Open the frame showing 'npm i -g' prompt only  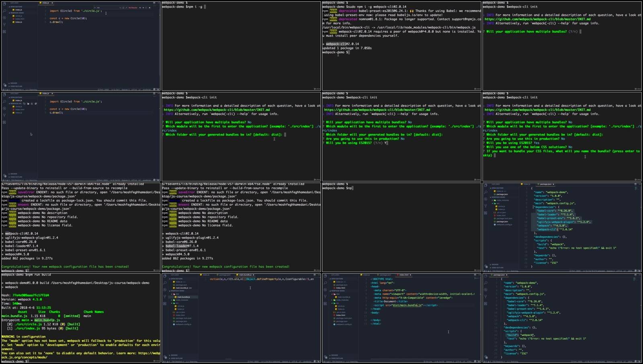coord(241,45)
